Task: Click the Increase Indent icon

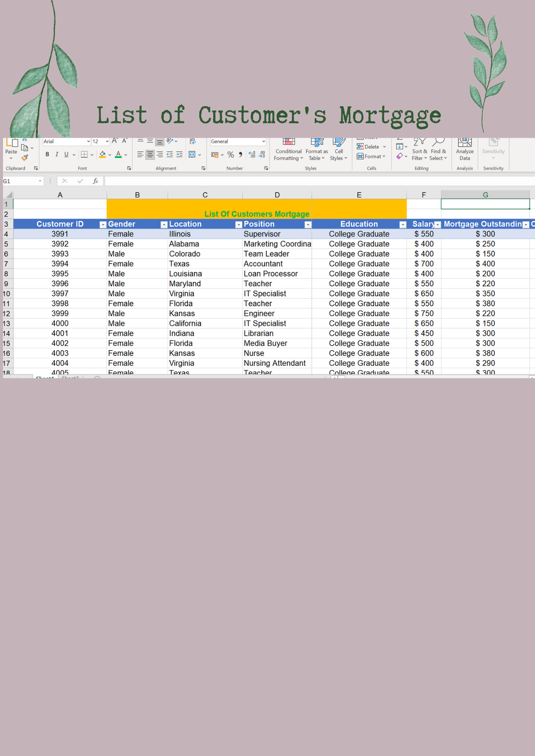Action: 179,154
